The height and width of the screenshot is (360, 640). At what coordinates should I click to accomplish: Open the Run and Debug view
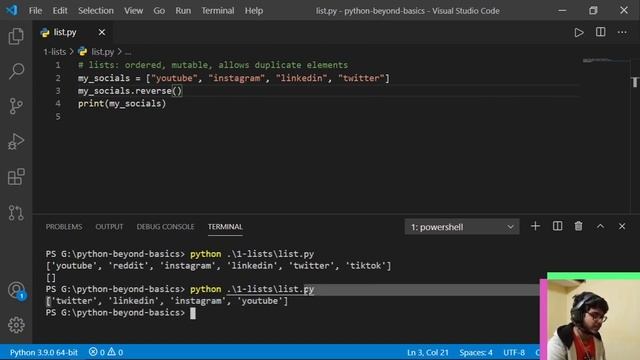(16, 142)
